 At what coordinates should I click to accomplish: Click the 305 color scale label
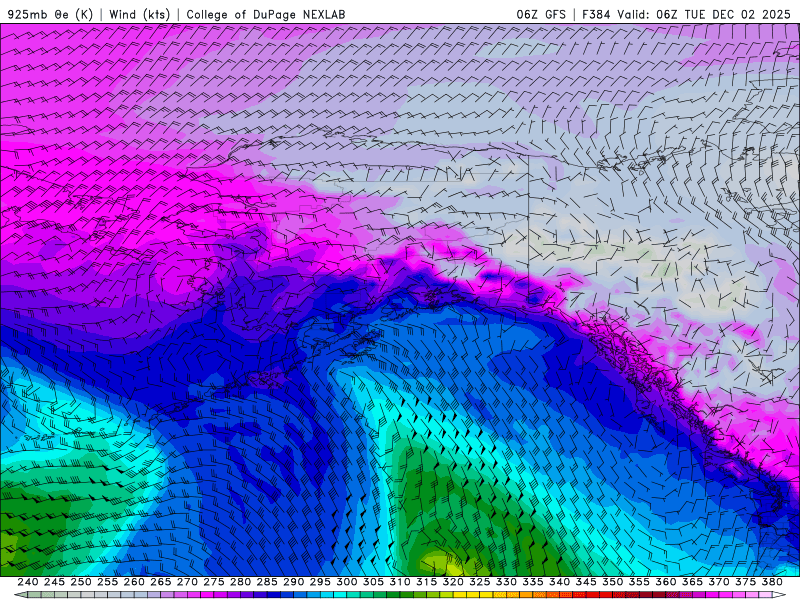coord(373,582)
